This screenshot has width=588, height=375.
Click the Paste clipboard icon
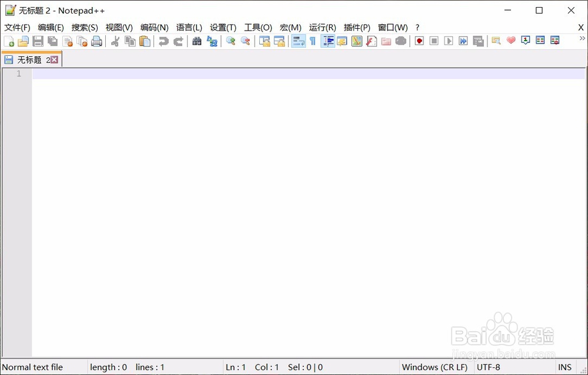tap(145, 41)
